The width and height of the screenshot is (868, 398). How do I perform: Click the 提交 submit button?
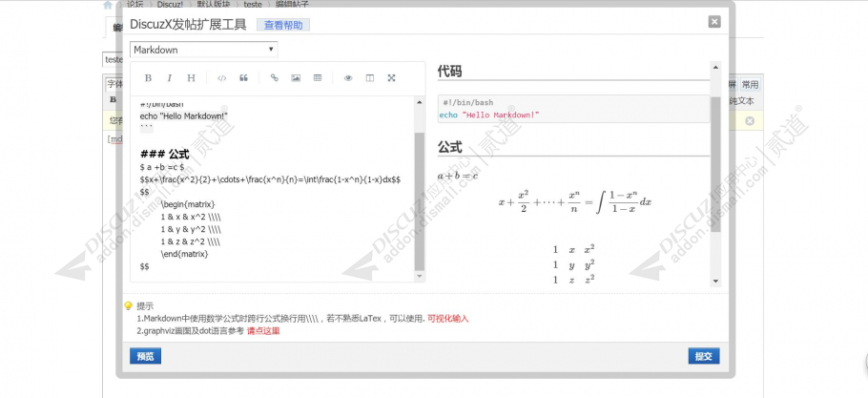coord(704,356)
